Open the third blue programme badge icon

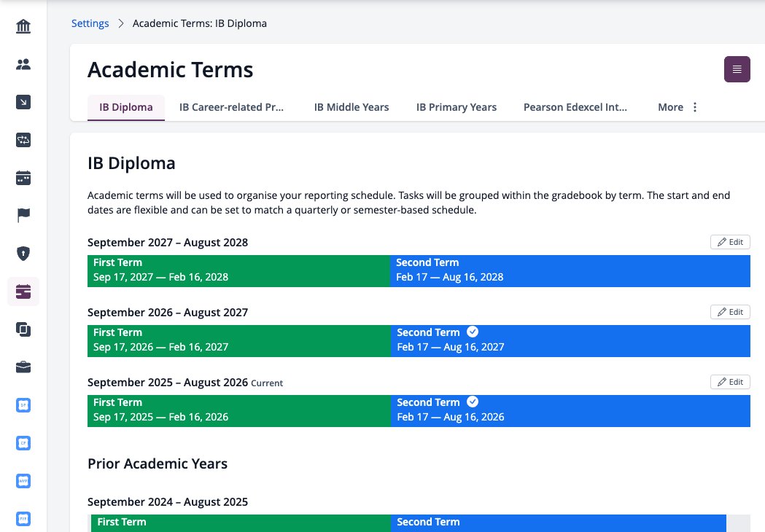click(x=23, y=481)
